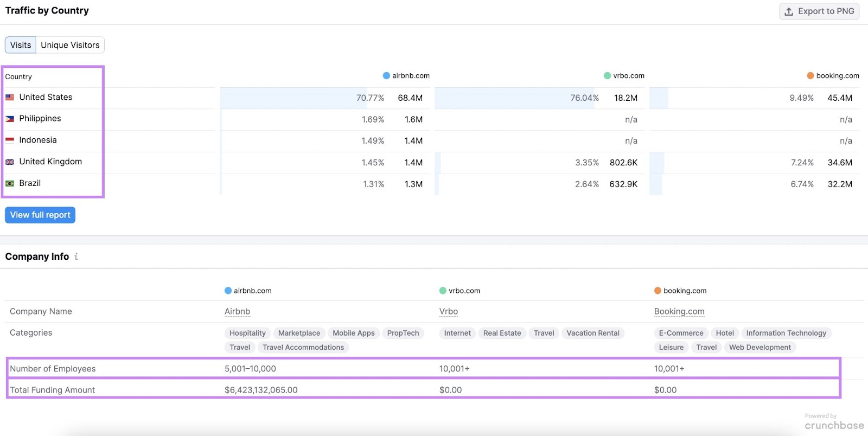The image size is (868, 436).
Task: Click the 18.2M vrbo.com visits value
Action: point(626,98)
